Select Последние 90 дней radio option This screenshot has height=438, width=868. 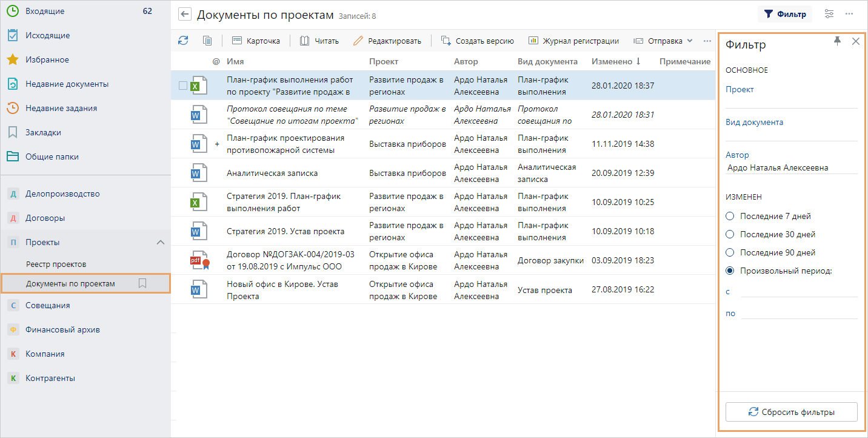pos(730,252)
